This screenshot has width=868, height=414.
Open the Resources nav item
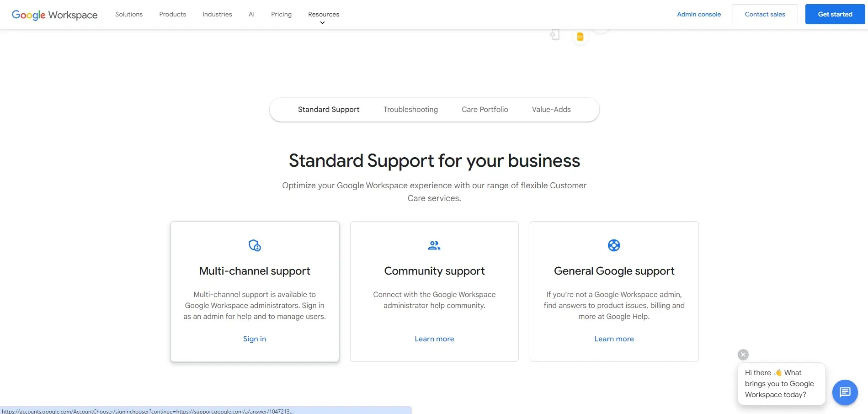tap(324, 14)
